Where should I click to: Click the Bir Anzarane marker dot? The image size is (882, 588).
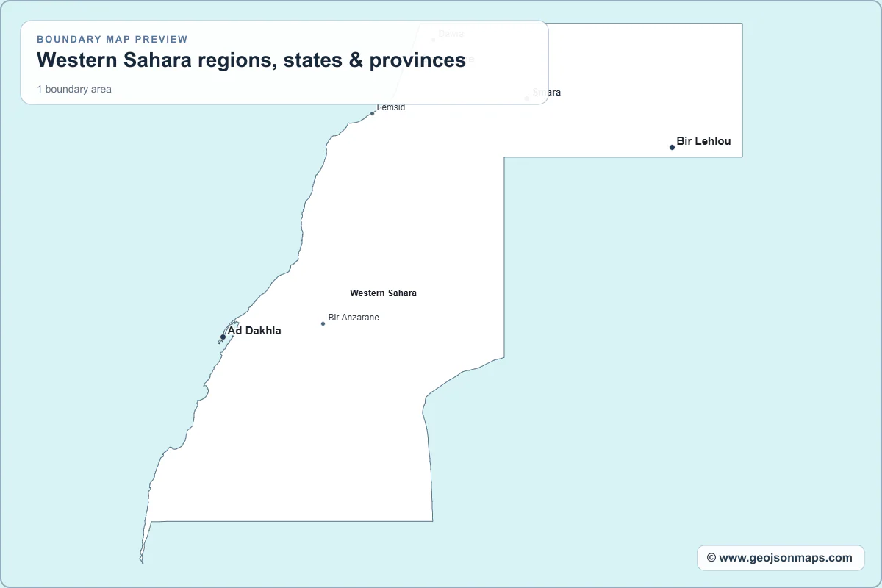tap(323, 323)
